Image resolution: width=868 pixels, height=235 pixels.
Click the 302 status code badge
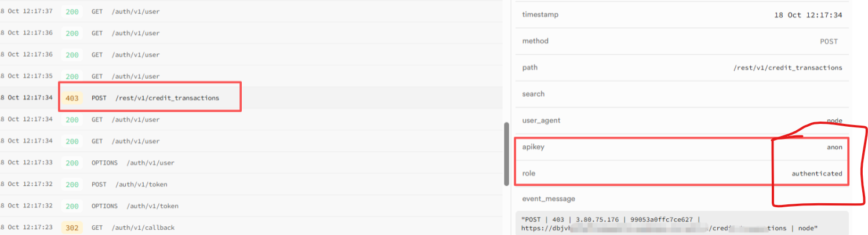point(72,227)
